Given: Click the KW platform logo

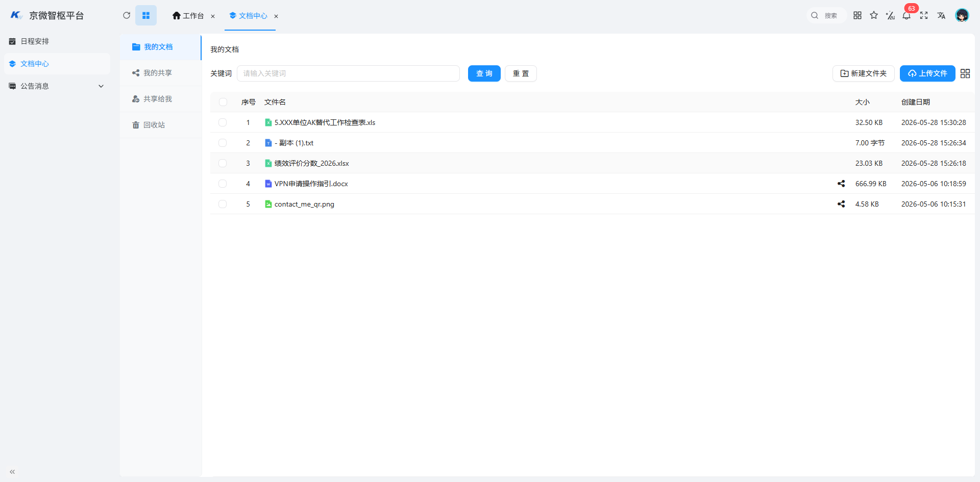Looking at the screenshot, I should [16, 15].
